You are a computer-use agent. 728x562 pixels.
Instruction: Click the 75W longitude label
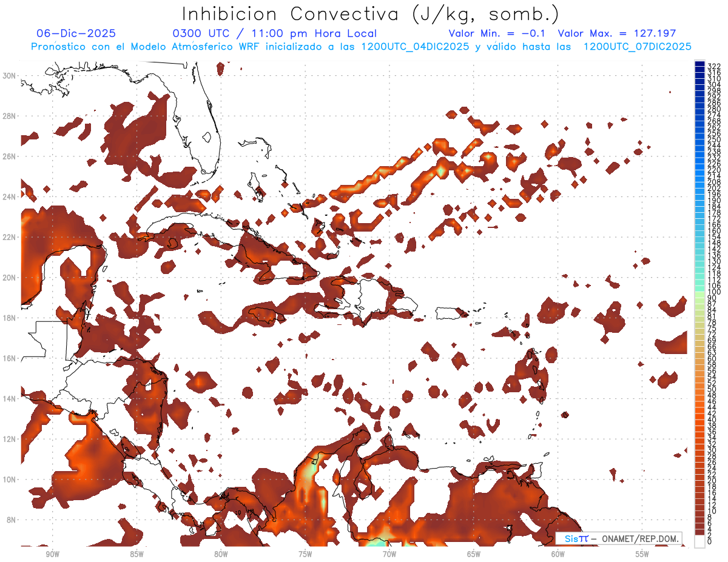pyautogui.click(x=305, y=554)
